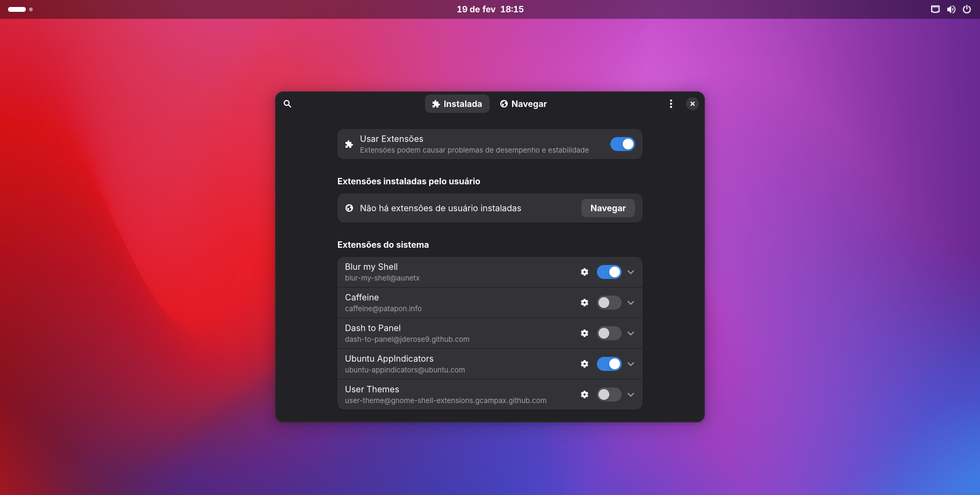Open search with the magnifier icon
Screen dimensions: 980x495
[x=287, y=104]
